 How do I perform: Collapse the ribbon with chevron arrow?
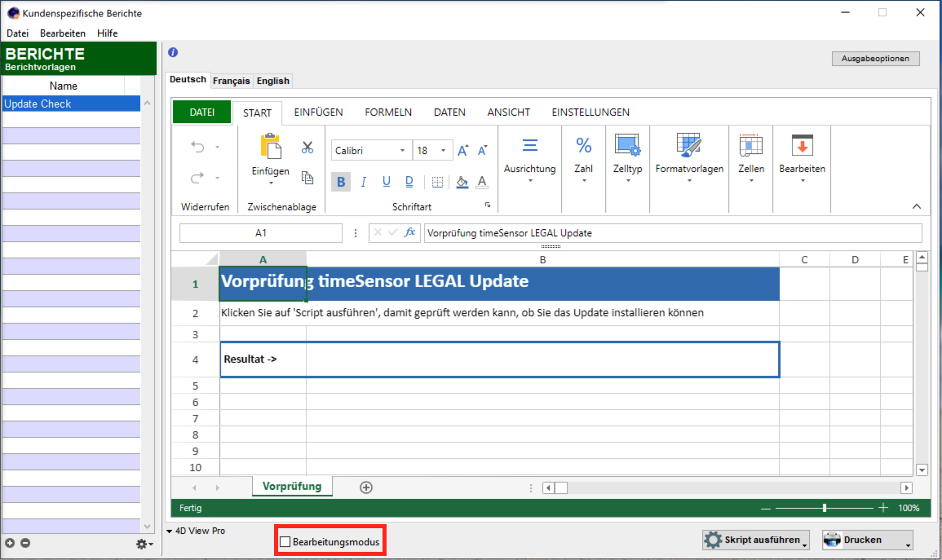click(916, 206)
